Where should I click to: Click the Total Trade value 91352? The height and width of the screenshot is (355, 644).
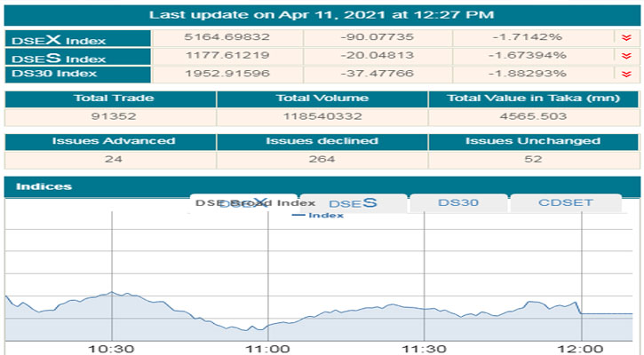pyautogui.click(x=110, y=116)
